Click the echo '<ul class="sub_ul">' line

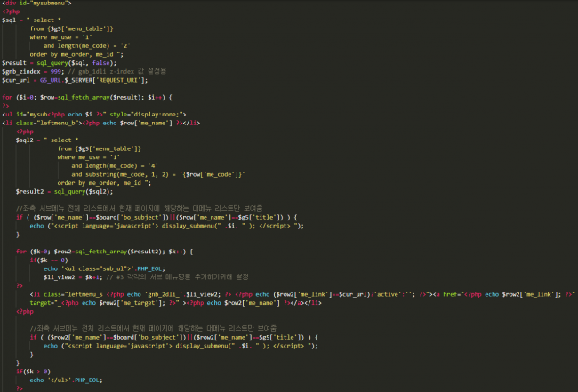pos(104,268)
